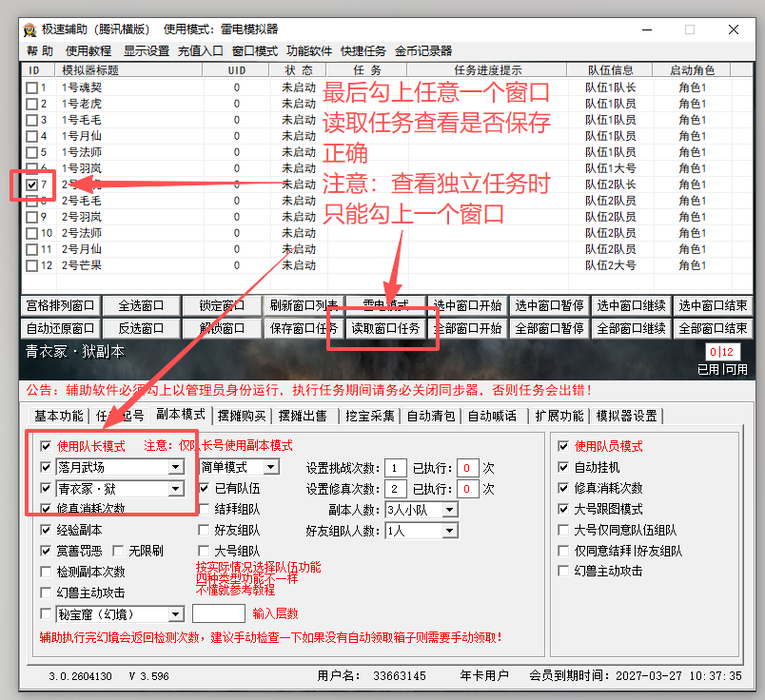The width and height of the screenshot is (765, 700).
Task: Switch to the 扩展功能 tab
Action: (x=559, y=416)
